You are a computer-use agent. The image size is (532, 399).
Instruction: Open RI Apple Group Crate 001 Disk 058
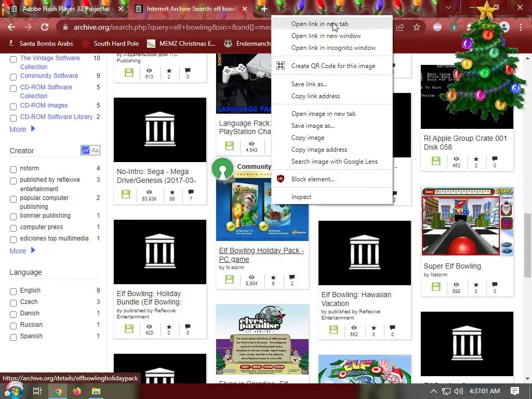tap(465, 142)
